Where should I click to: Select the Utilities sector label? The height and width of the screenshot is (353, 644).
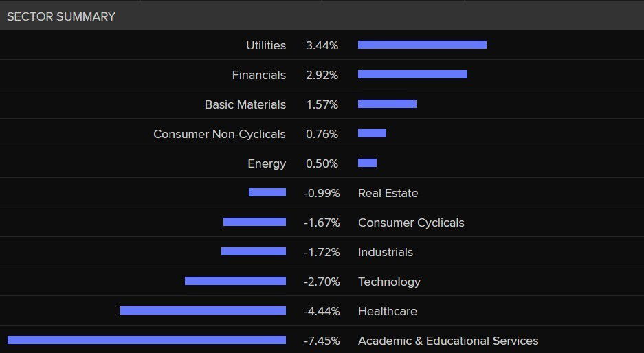tap(266, 45)
